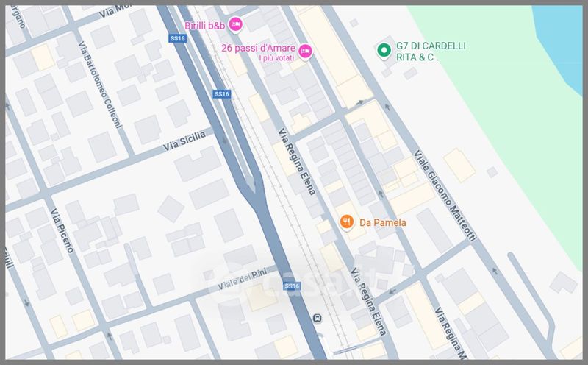The height and width of the screenshot is (365, 588).
Task: Select the green G7 DI CARDELLI marker
Action: pos(384,50)
